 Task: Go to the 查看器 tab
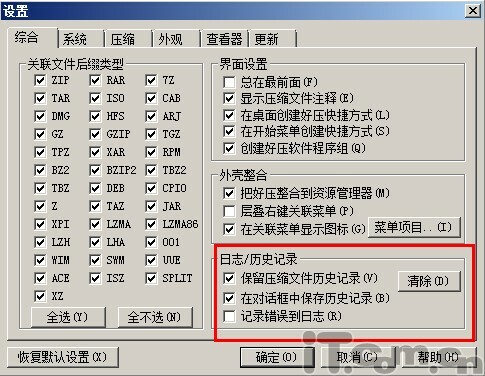(x=224, y=39)
